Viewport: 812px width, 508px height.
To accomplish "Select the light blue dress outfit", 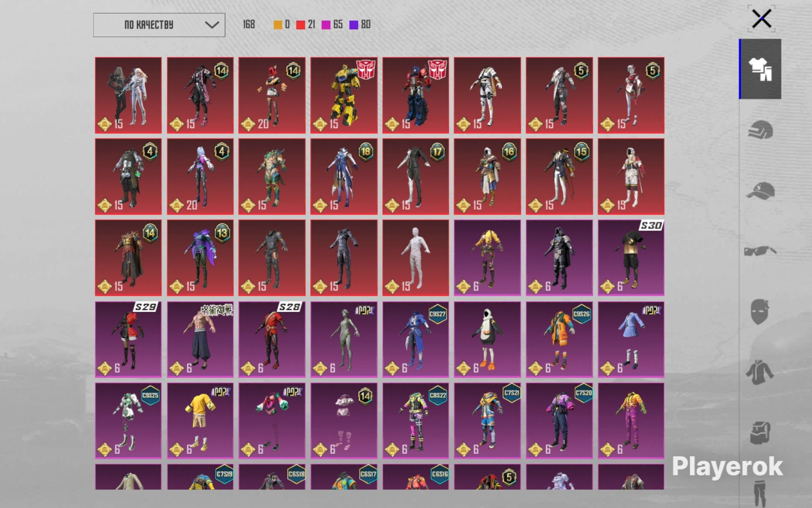I will pos(631,339).
